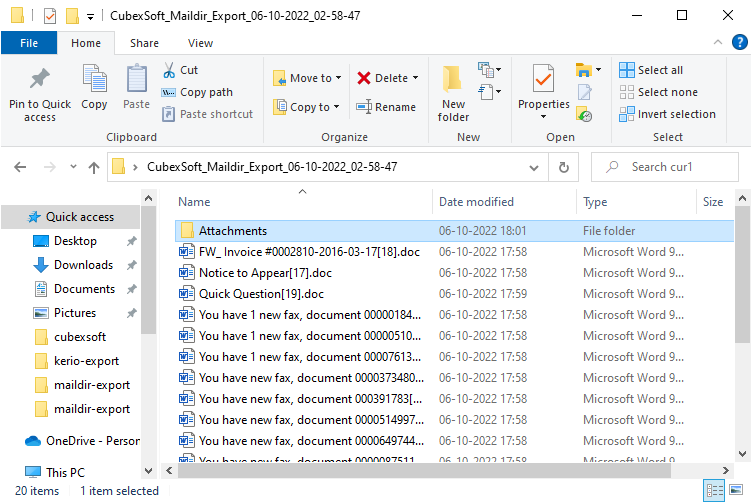Click the Edit file icon in ribbon
The height and width of the screenshot is (503, 752).
pos(585,92)
